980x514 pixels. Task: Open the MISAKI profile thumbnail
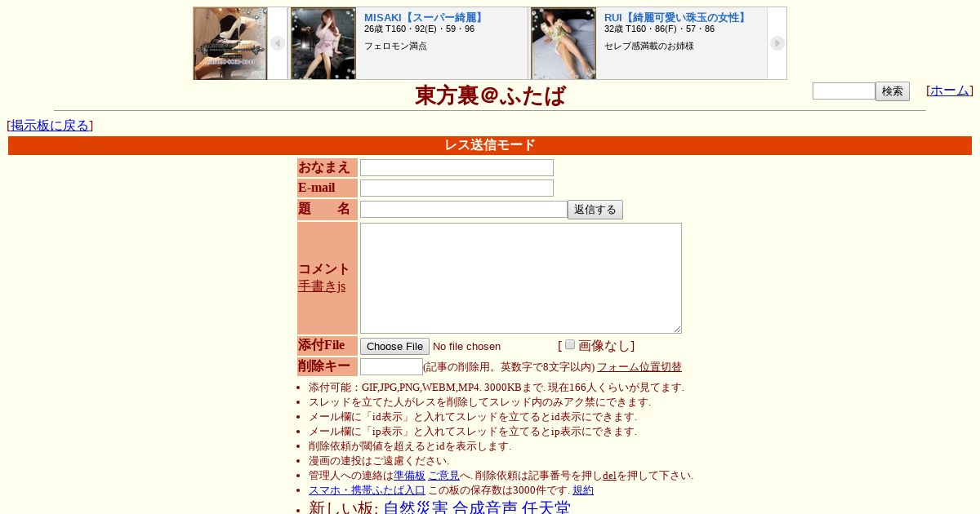323,43
